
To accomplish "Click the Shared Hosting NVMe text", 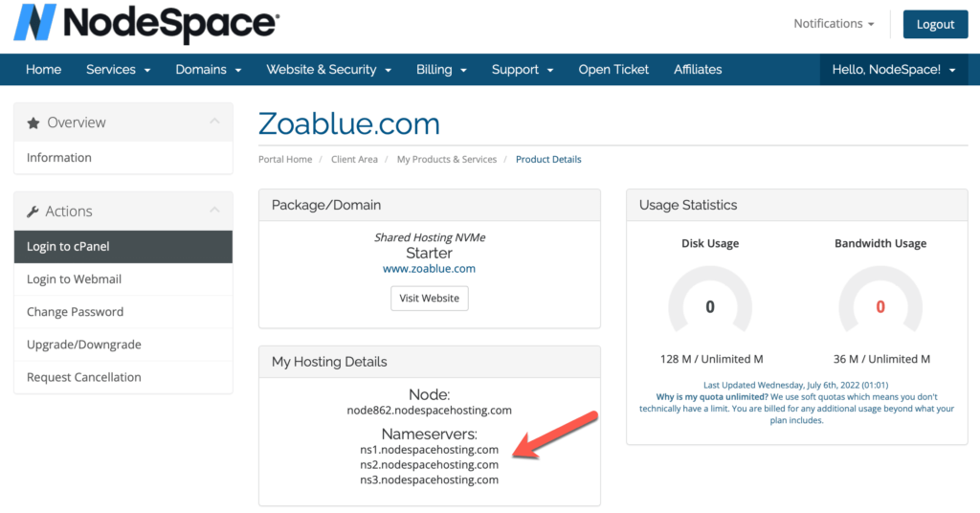I will coord(430,237).
